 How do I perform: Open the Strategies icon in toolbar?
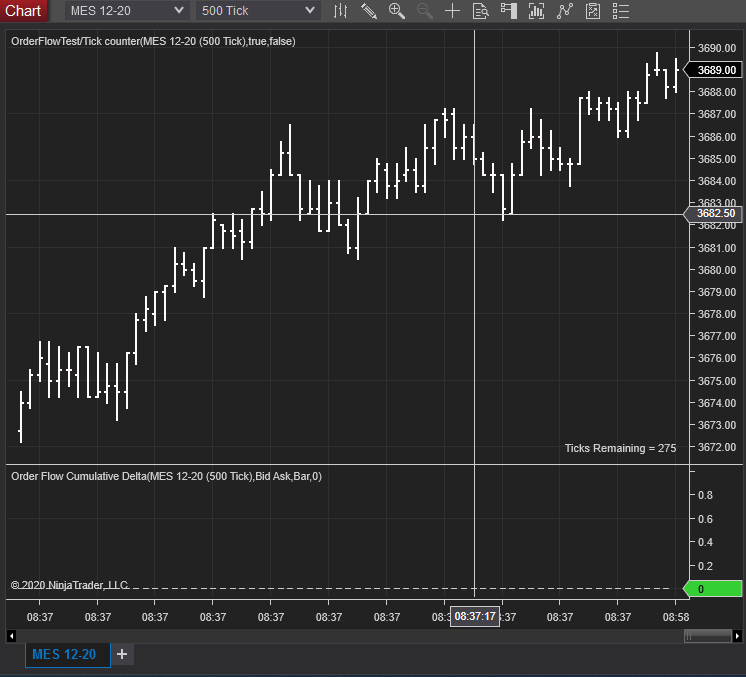coord(565,10)
